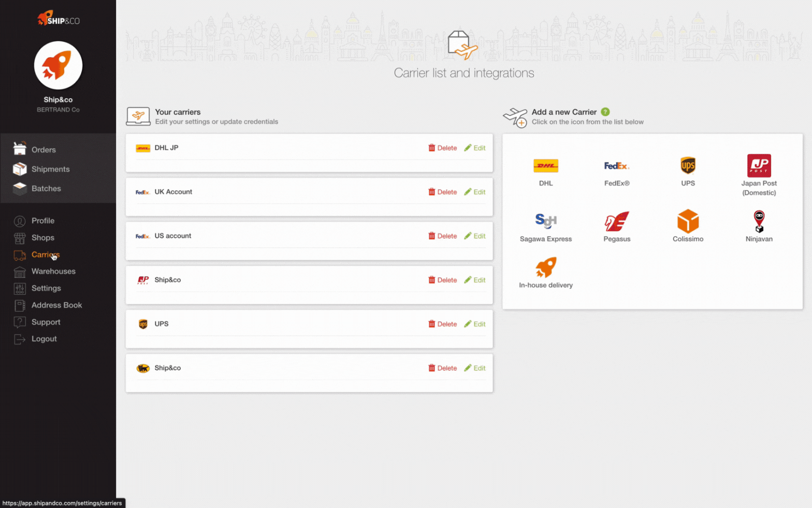Click the Orders basket icon
The image size is (812, 508).
(x=20, y=148)
